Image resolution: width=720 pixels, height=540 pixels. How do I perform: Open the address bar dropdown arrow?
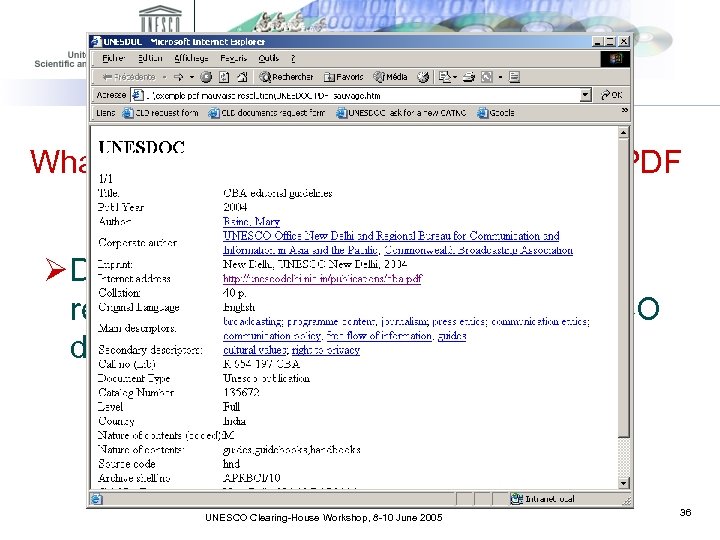(x=585, y=96)
